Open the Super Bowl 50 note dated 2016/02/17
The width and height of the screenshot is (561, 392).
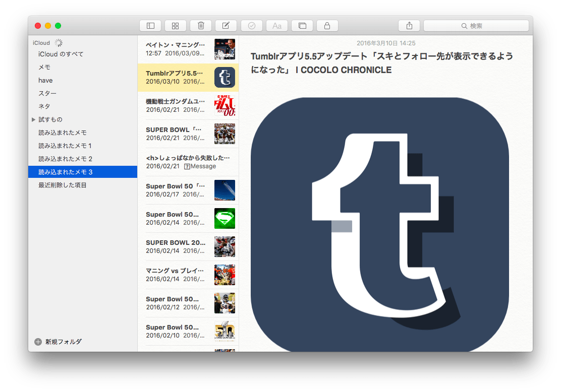188,190
